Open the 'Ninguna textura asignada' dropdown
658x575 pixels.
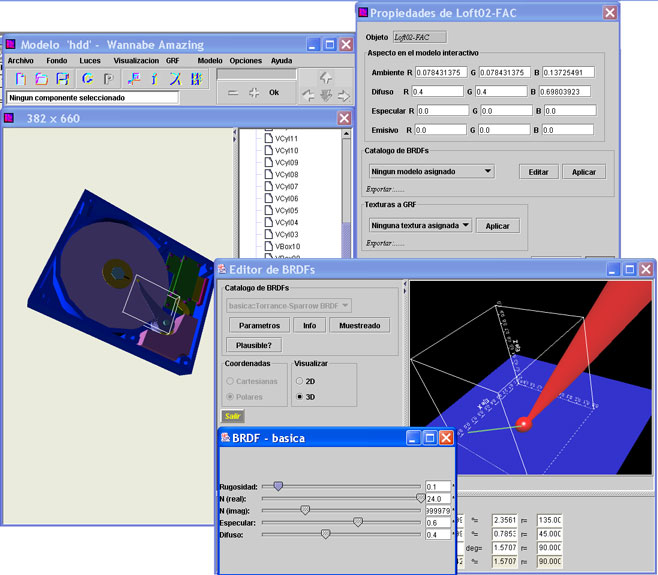click(420, 225)
